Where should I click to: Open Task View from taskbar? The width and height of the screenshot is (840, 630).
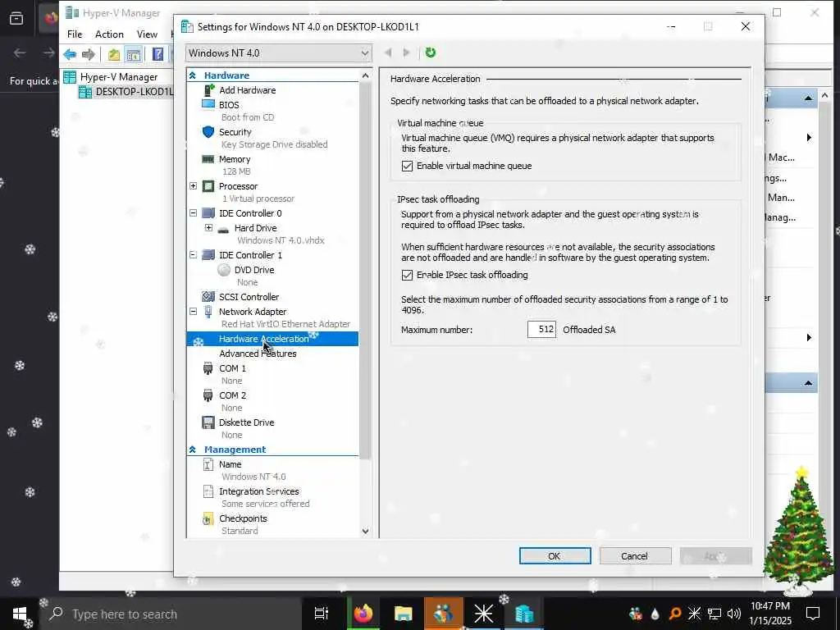(321, 614)
